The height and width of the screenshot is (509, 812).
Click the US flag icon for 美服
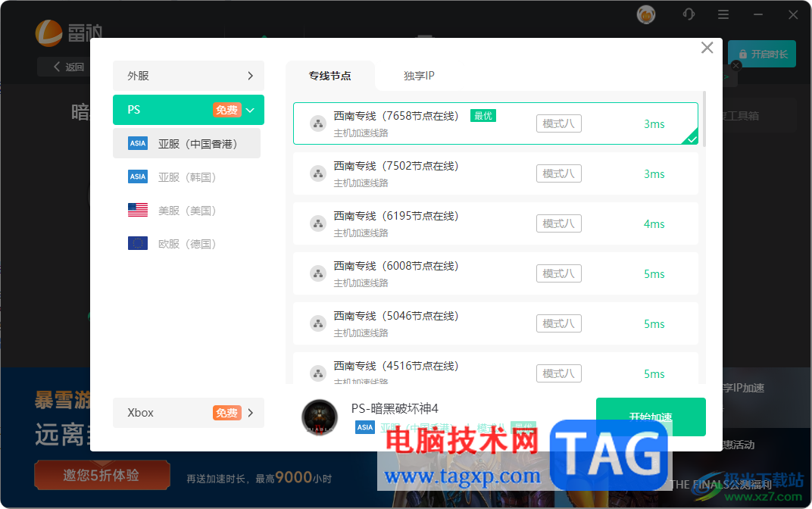click(x=138, y=210)
